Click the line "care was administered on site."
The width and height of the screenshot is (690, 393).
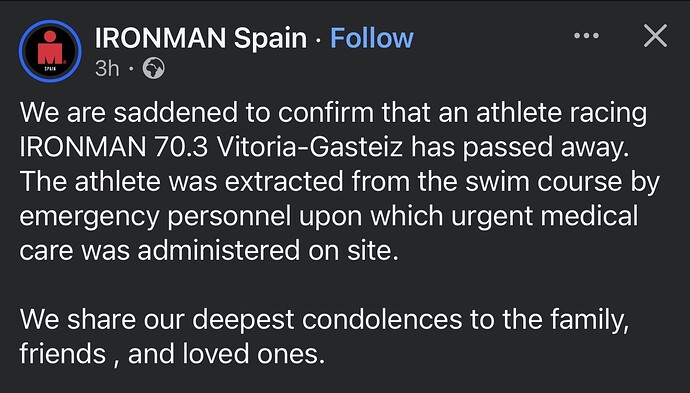(209, 250)
